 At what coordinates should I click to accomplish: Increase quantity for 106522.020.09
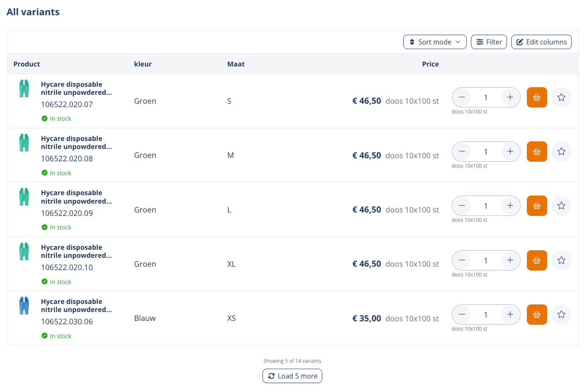(510, 206)
